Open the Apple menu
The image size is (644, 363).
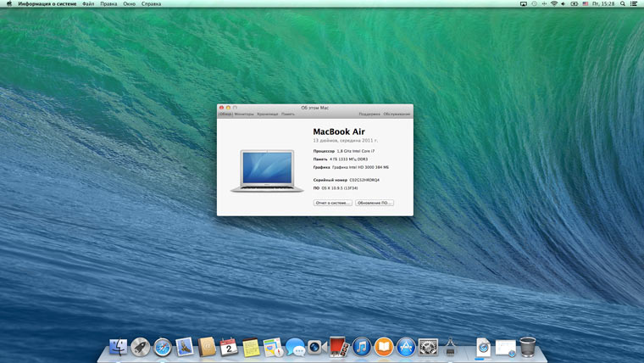pyautogui.click(x=9, y=3)
